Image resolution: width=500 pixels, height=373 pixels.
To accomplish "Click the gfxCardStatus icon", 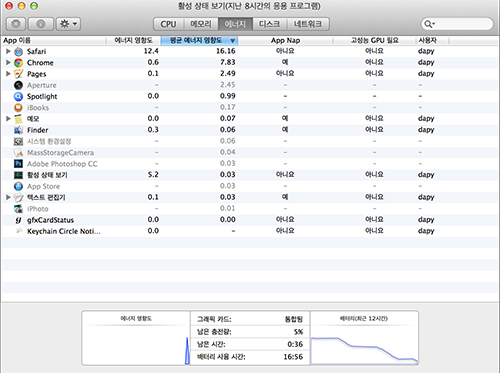I will 19,220.
